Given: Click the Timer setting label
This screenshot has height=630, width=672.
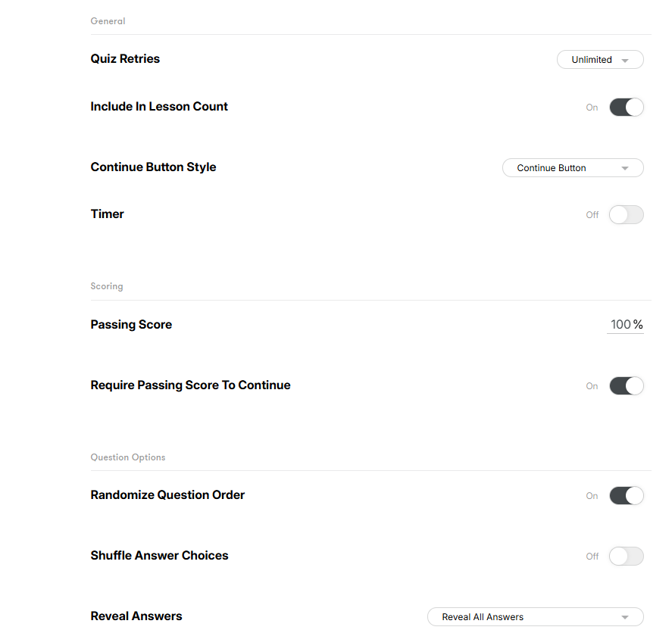Looking at the screenshot, I should tap(107, 214).
